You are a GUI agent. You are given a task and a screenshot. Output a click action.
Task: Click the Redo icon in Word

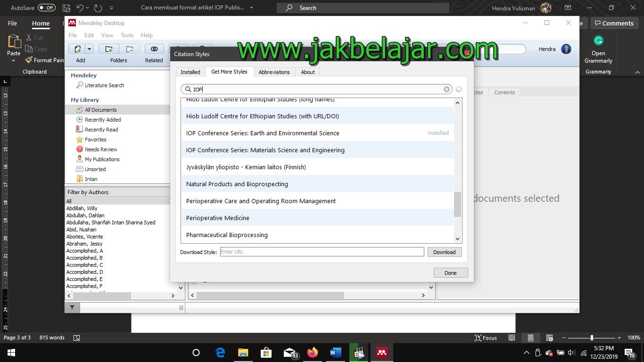click(98, 8)
